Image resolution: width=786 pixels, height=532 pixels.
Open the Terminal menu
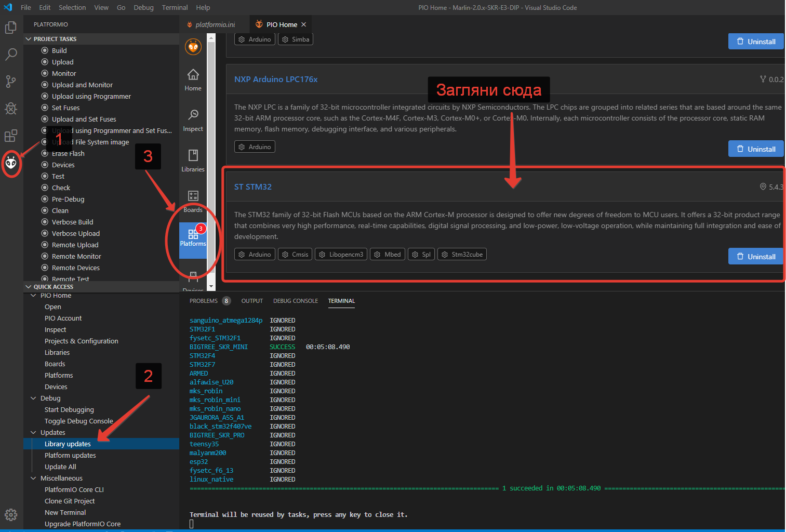click(175, 8)
